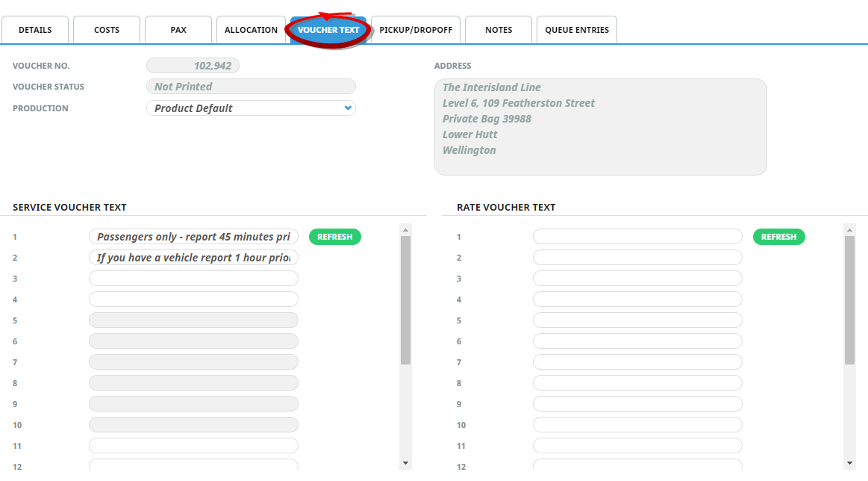Image resolution: width=868 pixels, height=481 pixels.
Task: Select the Pickup/Dropoff tab
Action: (416, 30)
